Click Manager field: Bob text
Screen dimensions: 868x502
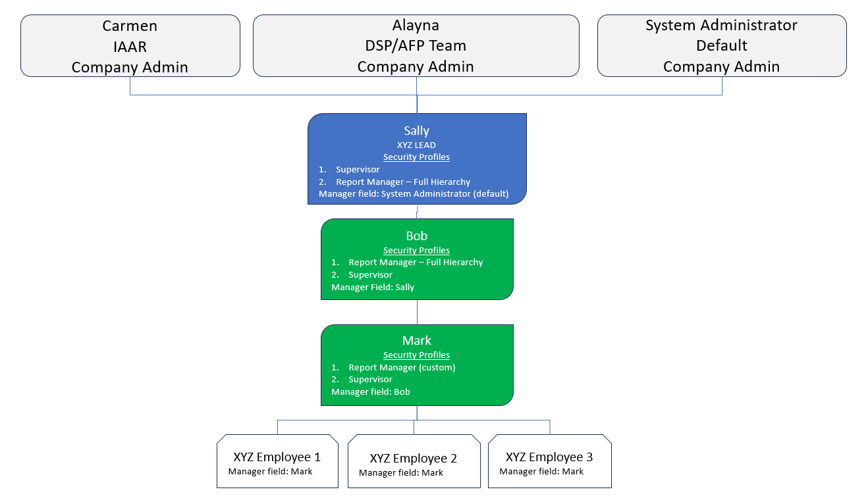click(x=371, y=391)
